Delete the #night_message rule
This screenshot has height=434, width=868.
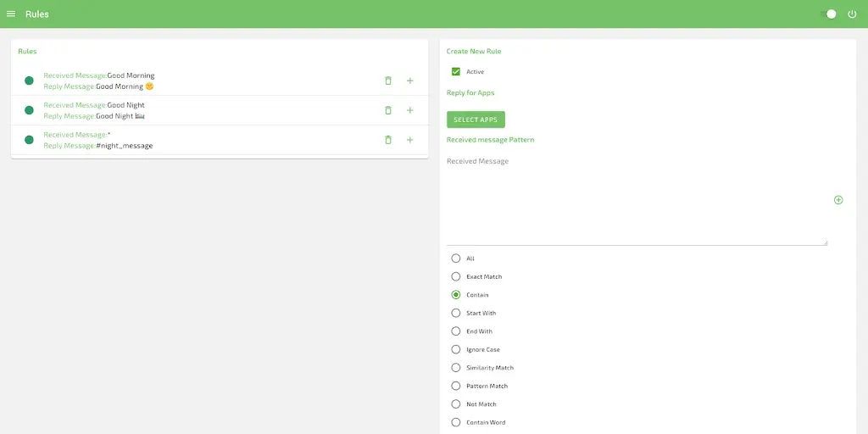(x=388, y=140)
